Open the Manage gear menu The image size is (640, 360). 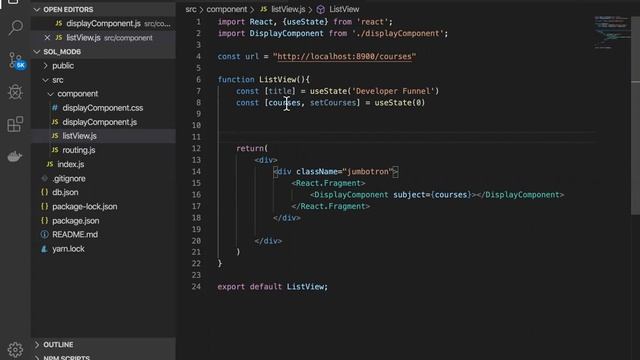tap(15, 349)
